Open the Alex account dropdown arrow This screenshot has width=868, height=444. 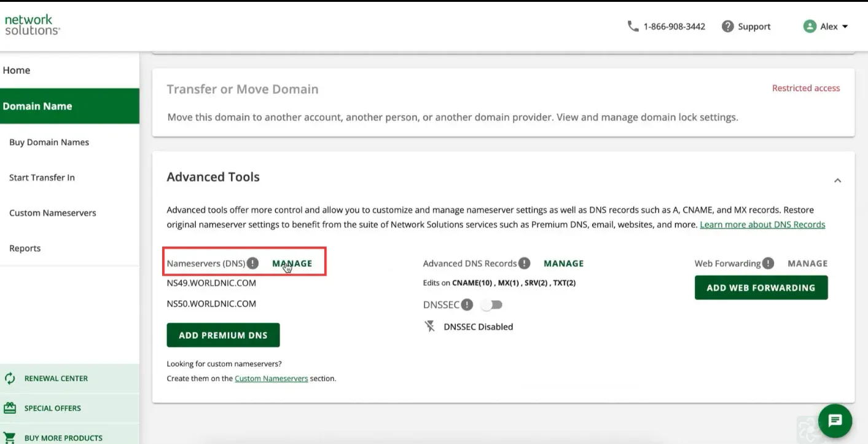click(x=845, y=26)
